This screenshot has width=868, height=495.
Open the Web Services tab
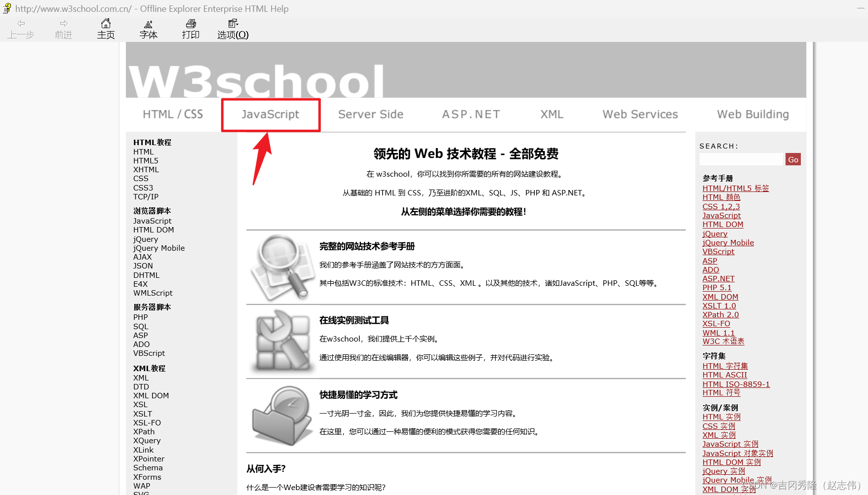pyautogui.click(x=640, y=114)
